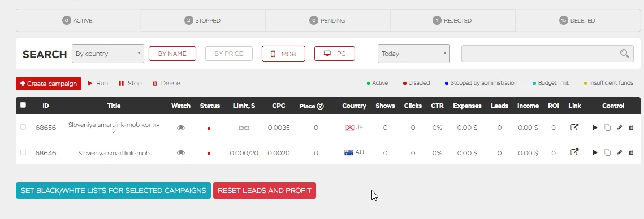Delete campaign 68646 with trash icon

pos(631,152)
